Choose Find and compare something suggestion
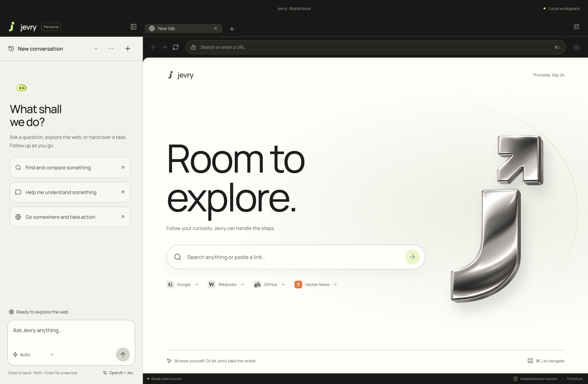 70,167
